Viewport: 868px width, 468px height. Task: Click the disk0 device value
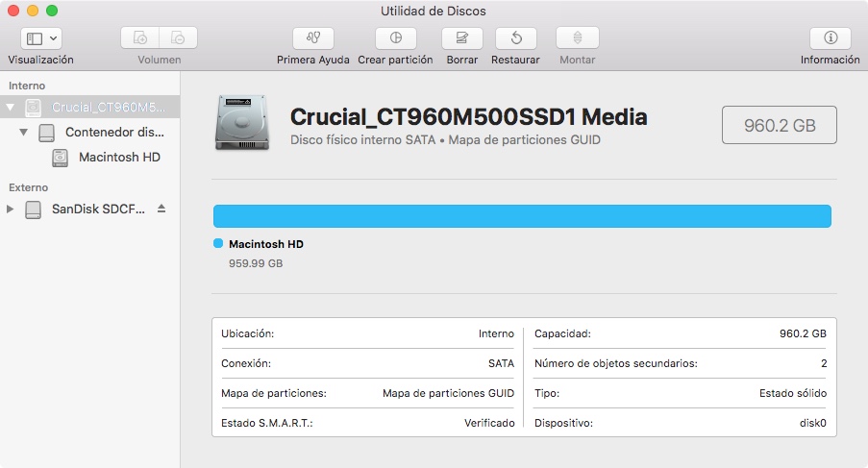812,423
